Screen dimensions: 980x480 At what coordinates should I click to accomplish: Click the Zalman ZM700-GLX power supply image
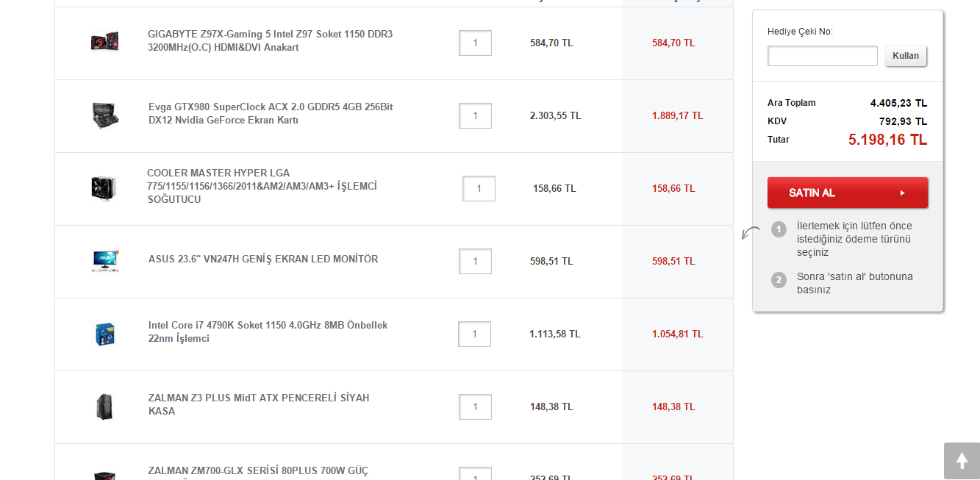[x=104, y=475]
